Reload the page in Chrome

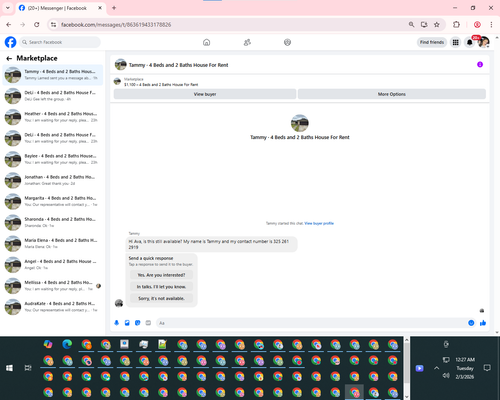(x=37, y=25)
